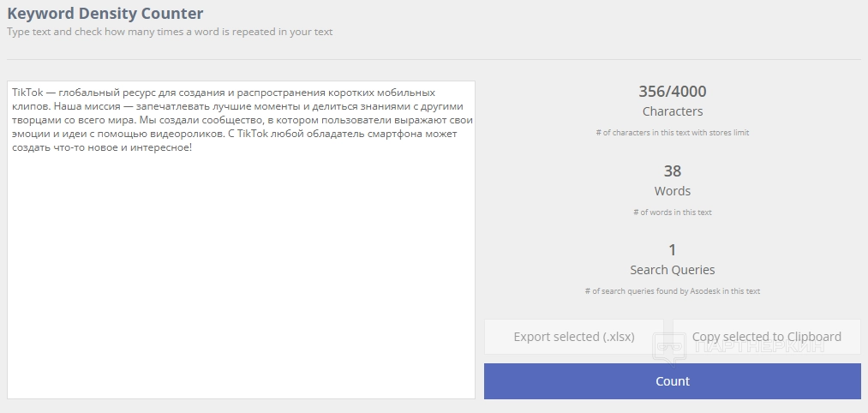Screen dimensions: 868x413
Task: Click the 'found by Asodesk' description text
Action: point(672,291)
